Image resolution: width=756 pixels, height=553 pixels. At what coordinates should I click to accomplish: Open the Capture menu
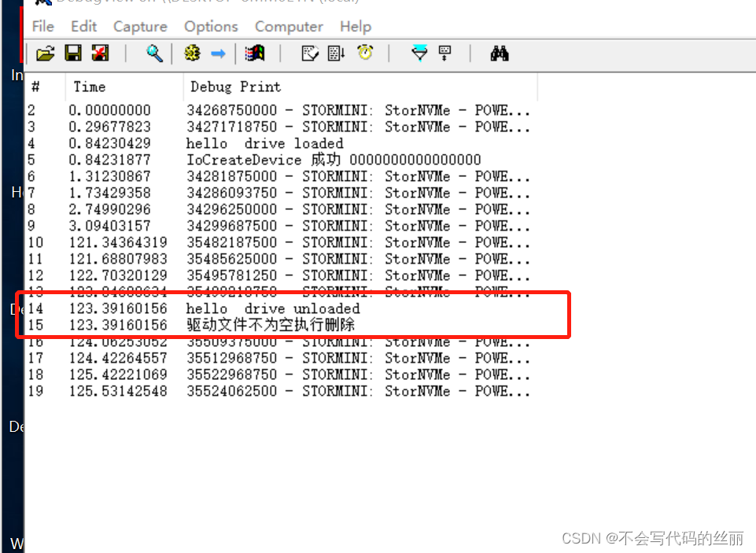coord(140,26)
